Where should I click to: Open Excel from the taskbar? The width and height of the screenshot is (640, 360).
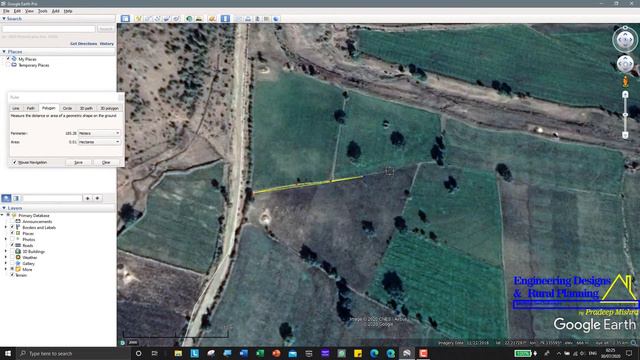point(260,353)
